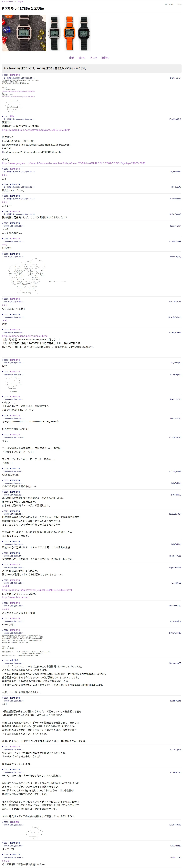Viewport: 186px width, 868px height.
Task: Select the レス数が950を超えています warning notice
Action: (x=45, y=68)
